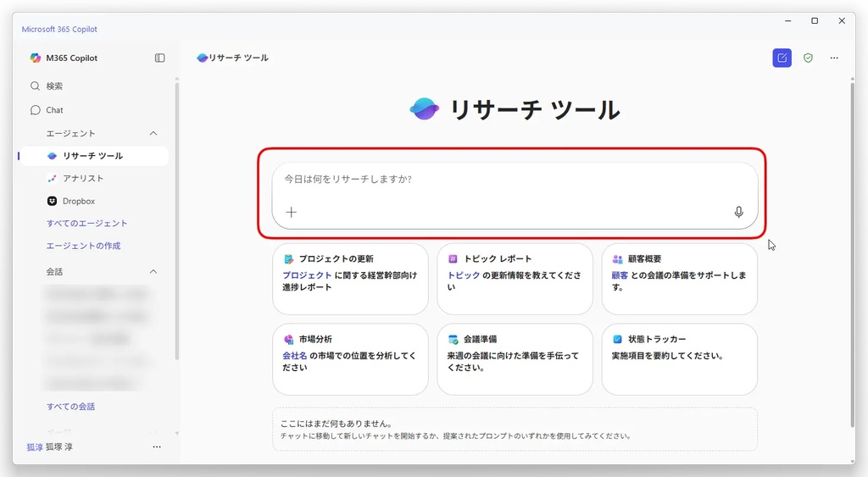Viewport: 868px width, 477px height.
Task: Select リサーチ ツール in the sidebar
Action: tap(93, 156)
